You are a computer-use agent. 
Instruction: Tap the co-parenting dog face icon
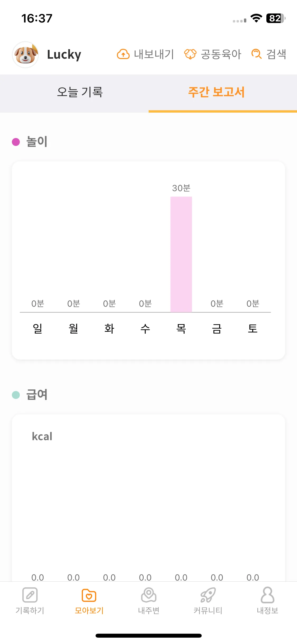(190, 54)
